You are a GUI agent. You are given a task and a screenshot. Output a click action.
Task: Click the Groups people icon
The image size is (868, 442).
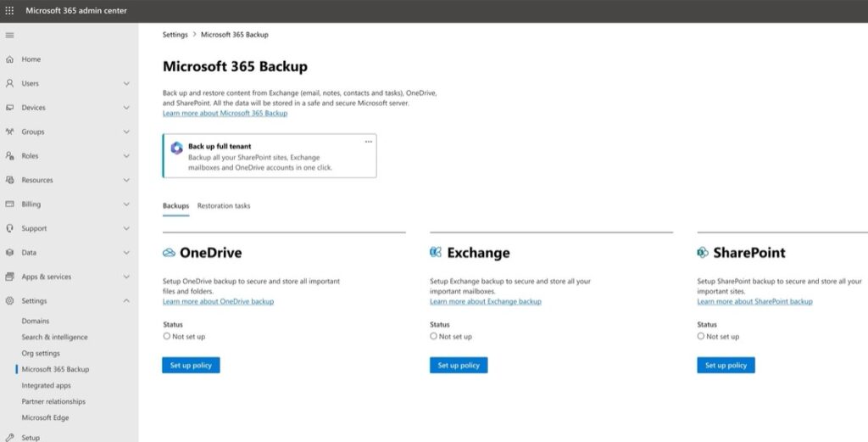pyautogui.click(x=9, y=131)
